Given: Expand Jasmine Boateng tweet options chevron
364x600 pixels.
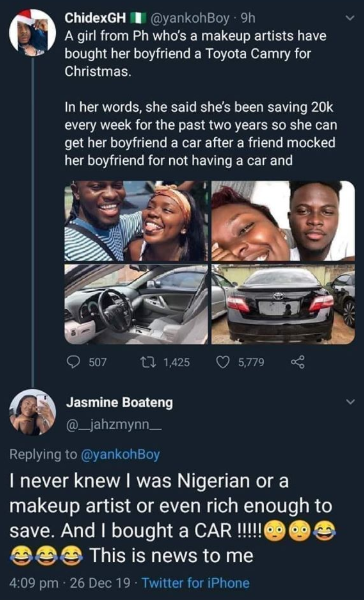Looking at the screenshot, I should point(350,402).
